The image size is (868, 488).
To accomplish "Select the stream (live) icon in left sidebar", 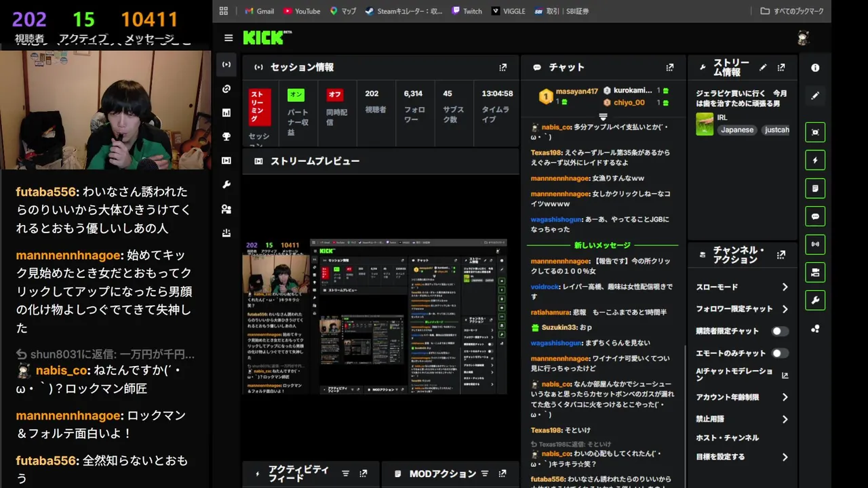I will [x=226, y=64].
